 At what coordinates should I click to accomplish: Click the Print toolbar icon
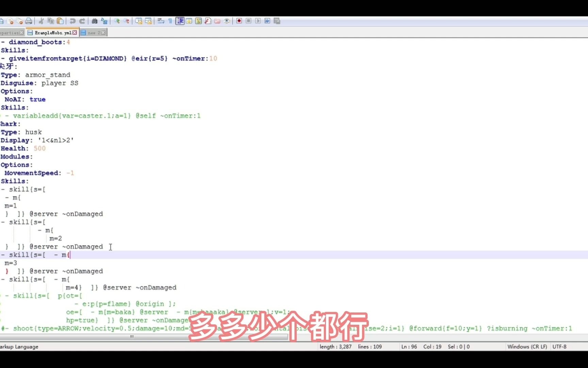click(29, 21)
